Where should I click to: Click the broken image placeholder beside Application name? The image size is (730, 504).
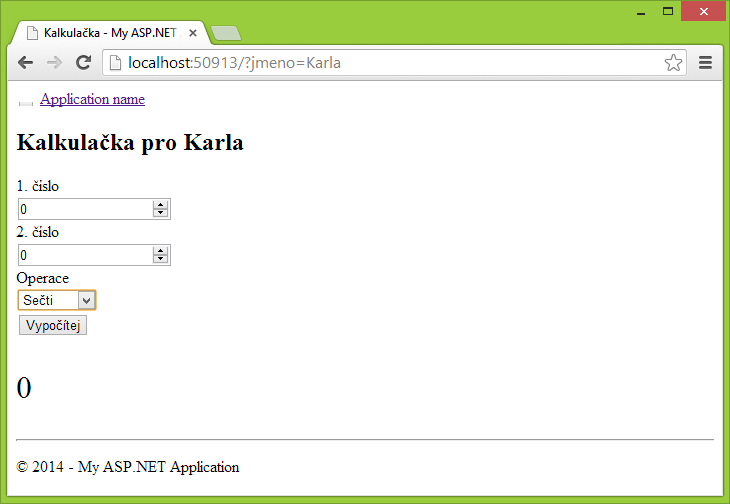pos(26,103)
